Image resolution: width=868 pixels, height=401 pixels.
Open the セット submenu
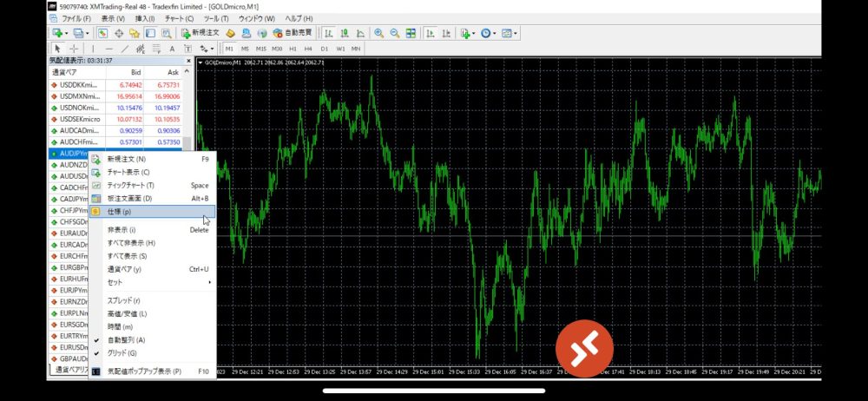(152, 282)
